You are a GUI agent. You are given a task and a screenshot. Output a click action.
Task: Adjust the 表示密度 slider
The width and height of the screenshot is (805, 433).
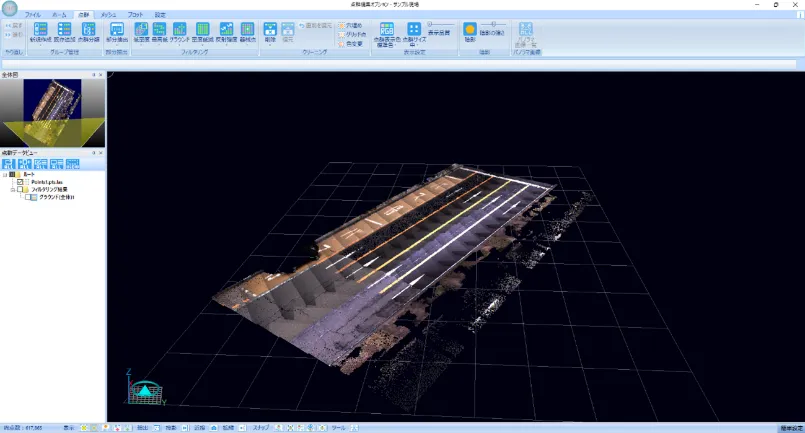click(x=440, y=24)
